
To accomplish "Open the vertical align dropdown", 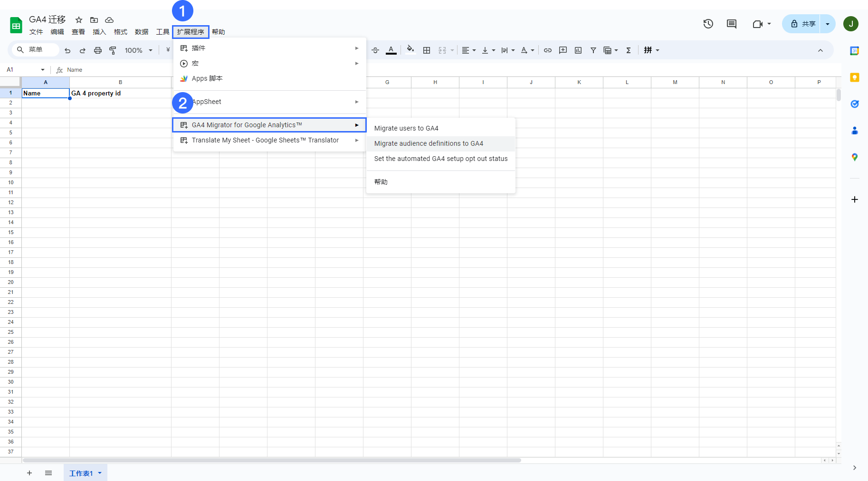I will pos(488,50).
